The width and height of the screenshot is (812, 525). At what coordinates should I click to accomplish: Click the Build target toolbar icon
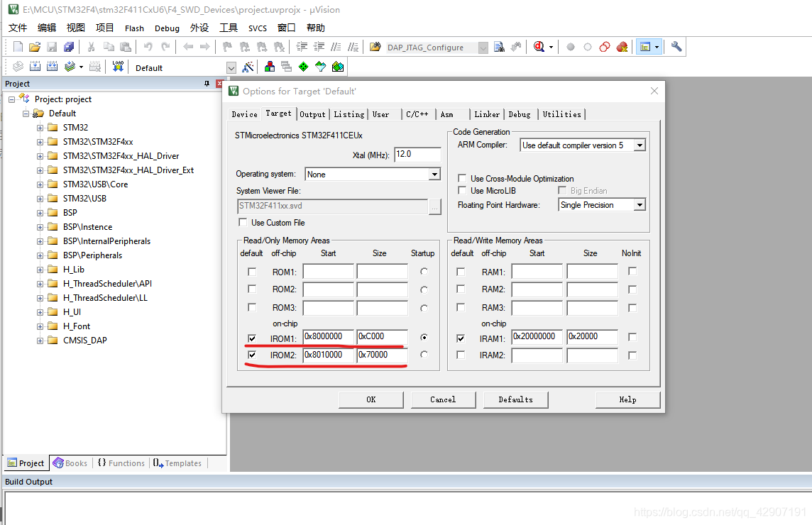(x=35, y=67)
